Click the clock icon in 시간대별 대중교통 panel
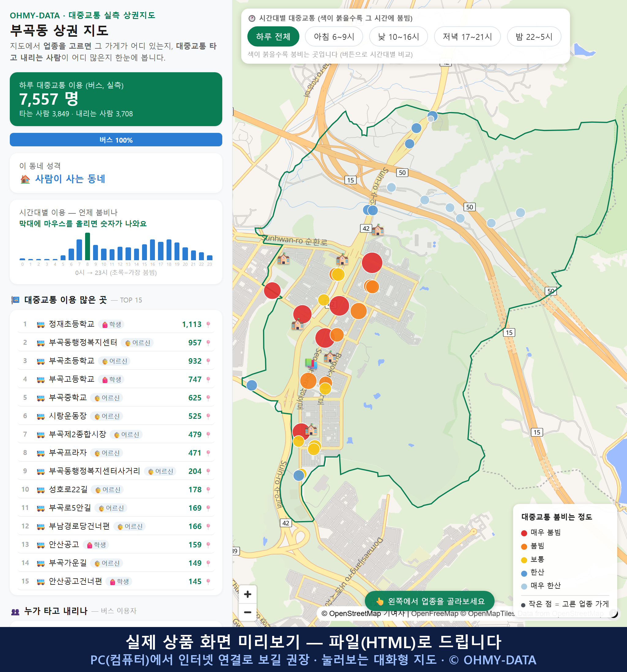This screenshot has width=627, height=672. point(251,18)
